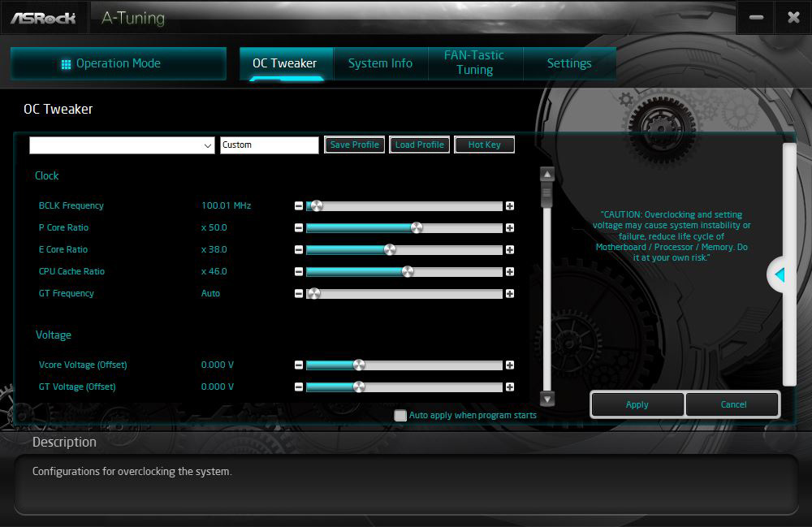Minimize the A-Tuning window
812x527 pixels.
tap(756, 18)
